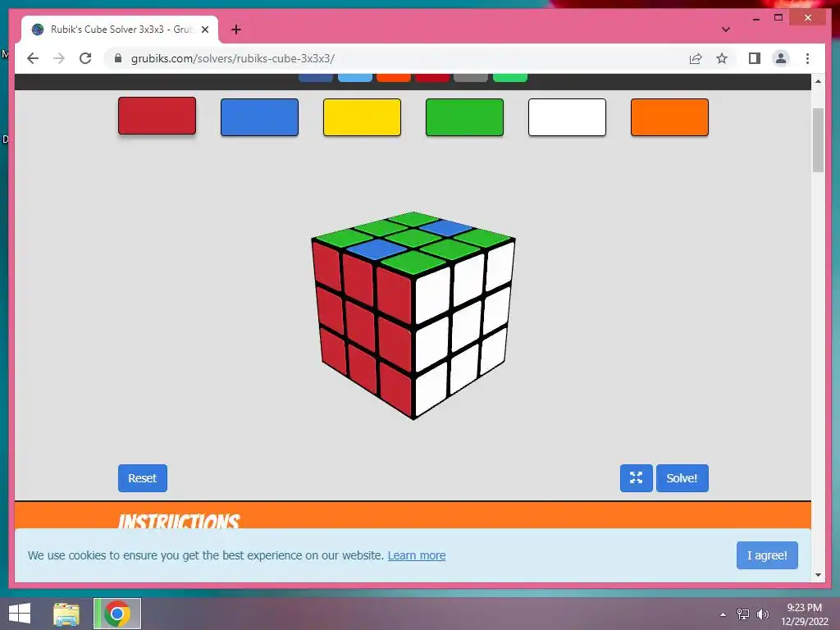
Task: Click the address bar URL
Action: [232, 58]
